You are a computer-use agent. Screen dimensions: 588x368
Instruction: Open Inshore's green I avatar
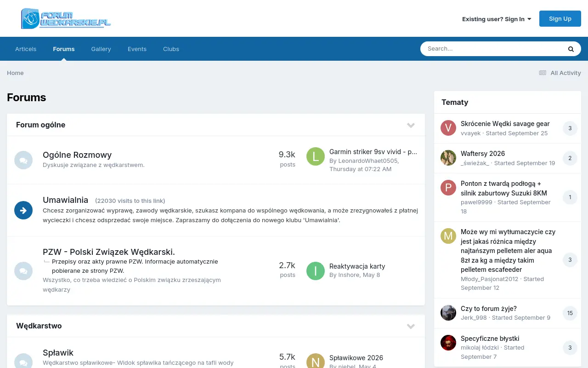tap(316, 271)
